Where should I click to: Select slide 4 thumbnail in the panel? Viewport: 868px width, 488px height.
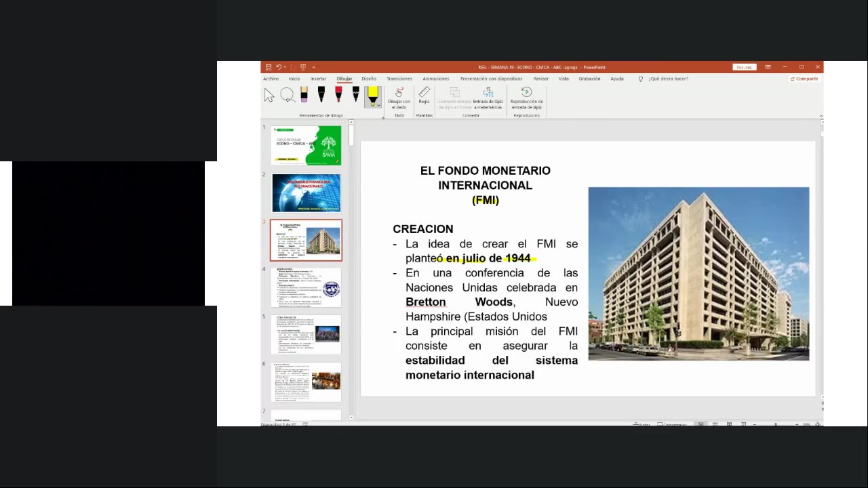[x=307, y=287]
